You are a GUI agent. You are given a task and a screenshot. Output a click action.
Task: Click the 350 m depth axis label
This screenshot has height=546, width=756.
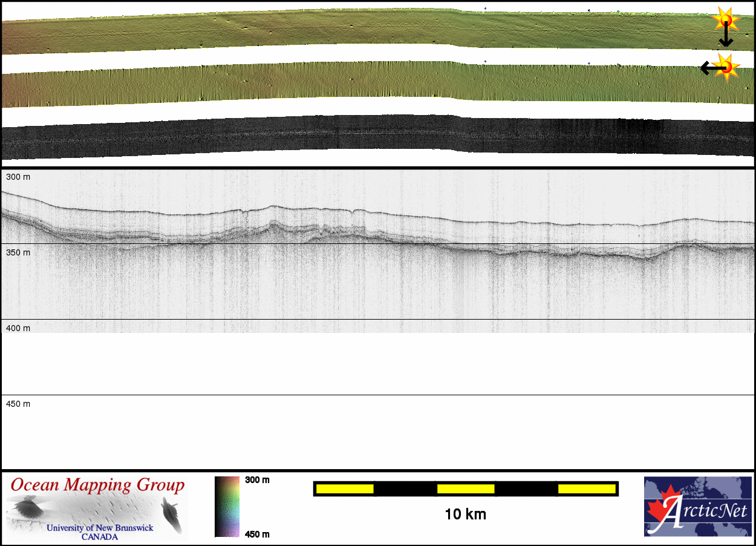point(18,252)
